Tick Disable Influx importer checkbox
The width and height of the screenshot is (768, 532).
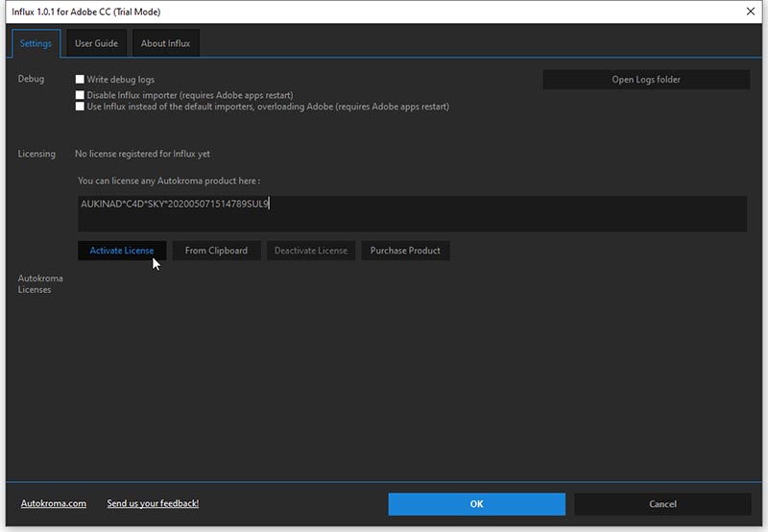80,95
